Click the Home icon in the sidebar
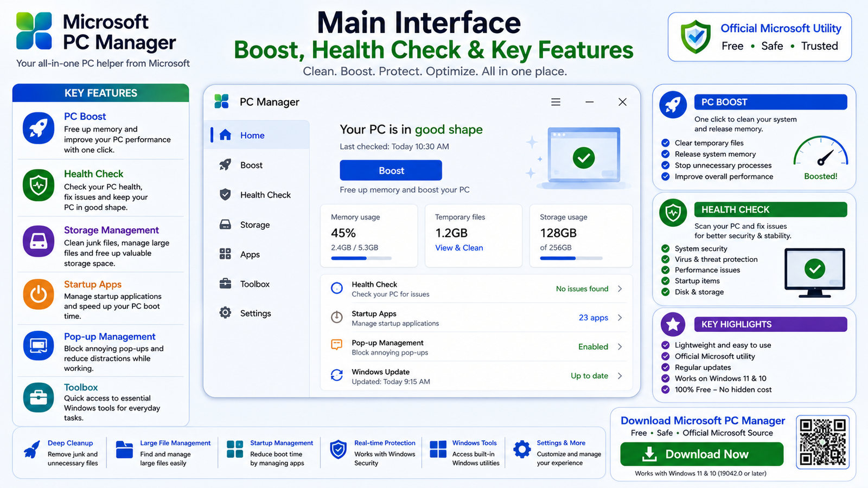Viewport: 868px width, 488px height. click(225, 135)
